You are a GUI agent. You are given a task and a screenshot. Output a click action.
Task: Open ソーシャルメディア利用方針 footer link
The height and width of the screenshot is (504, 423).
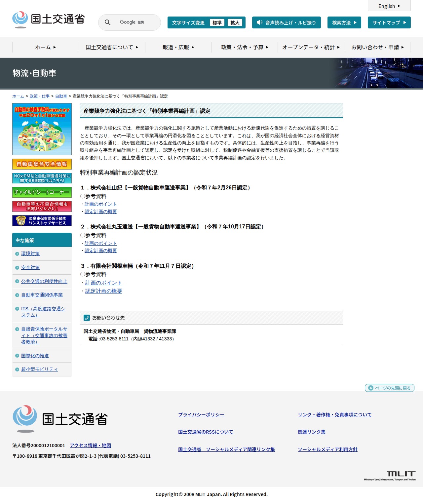327,449
